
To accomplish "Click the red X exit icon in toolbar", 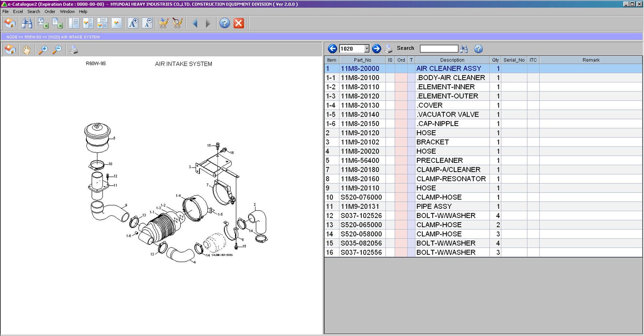I will tap(239, 23).
